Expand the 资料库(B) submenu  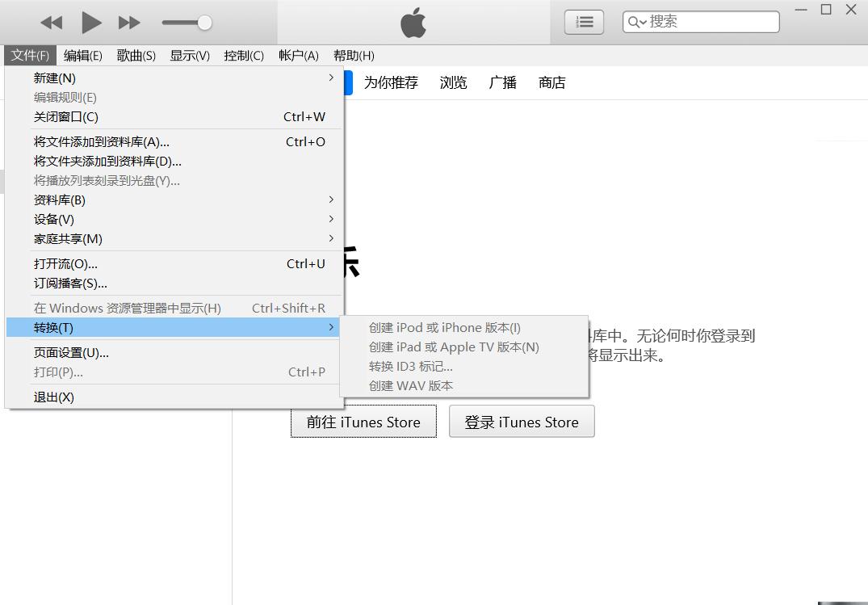(174, 200)
